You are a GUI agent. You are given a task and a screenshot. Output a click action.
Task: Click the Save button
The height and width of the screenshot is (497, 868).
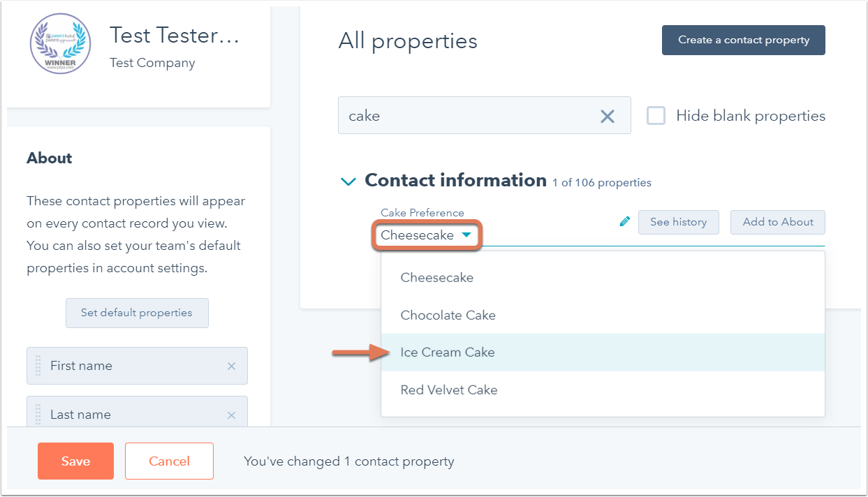pos(75,461)
